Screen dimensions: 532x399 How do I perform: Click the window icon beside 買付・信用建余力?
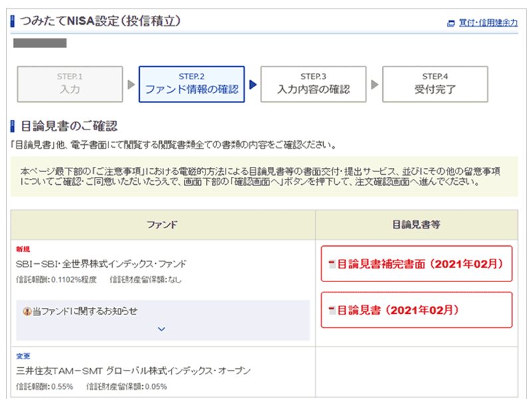tap(451, 23)
